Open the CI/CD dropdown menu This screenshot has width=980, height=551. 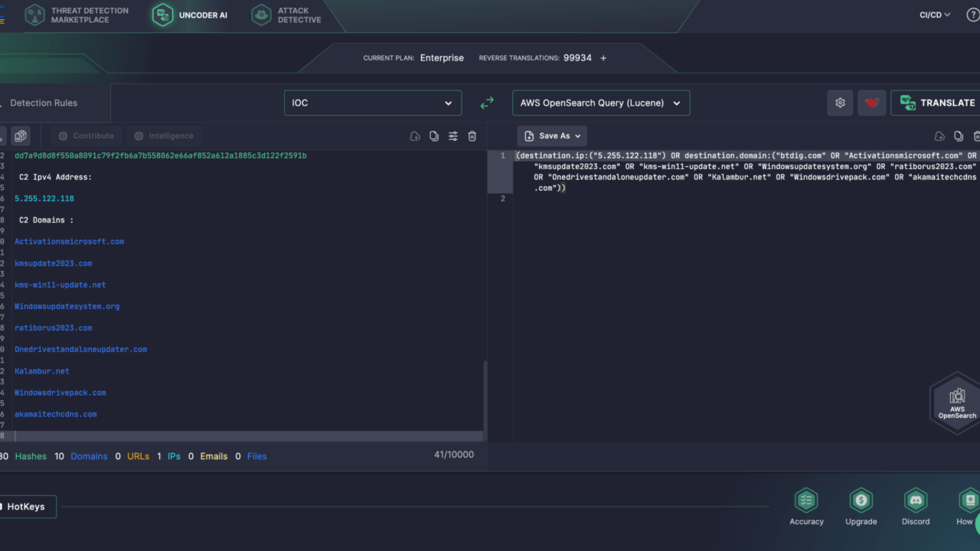[x=935, y=15]
